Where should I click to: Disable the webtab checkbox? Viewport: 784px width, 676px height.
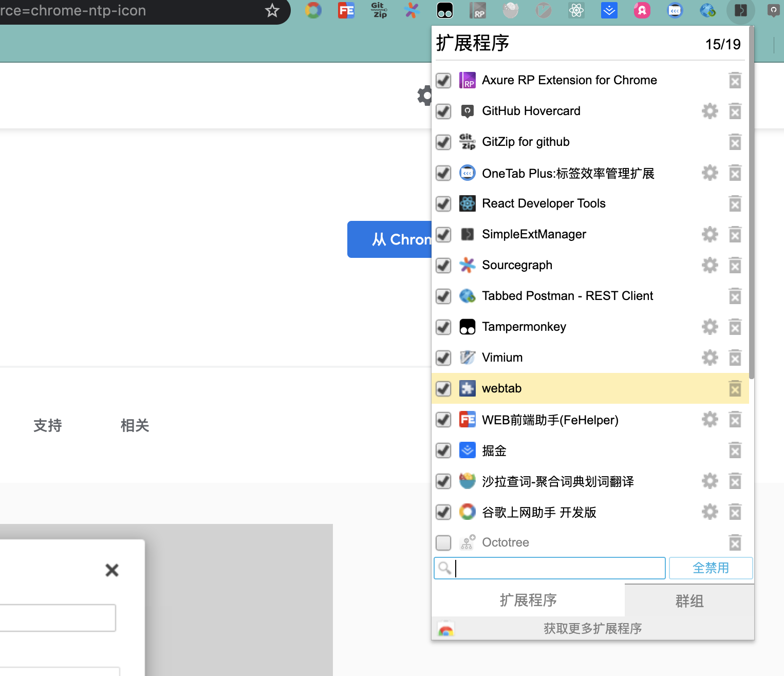(x=443, y=388)
